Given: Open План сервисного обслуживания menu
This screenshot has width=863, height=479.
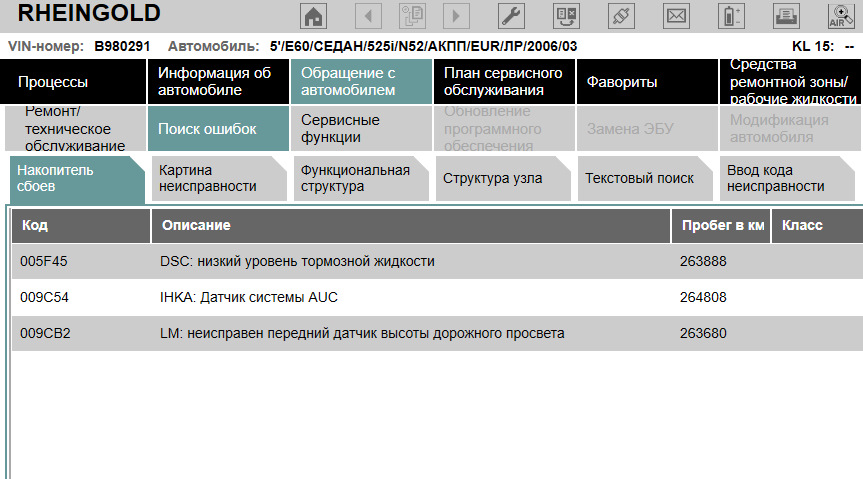Looking at the screenshot, I should [x=505, y=81].
